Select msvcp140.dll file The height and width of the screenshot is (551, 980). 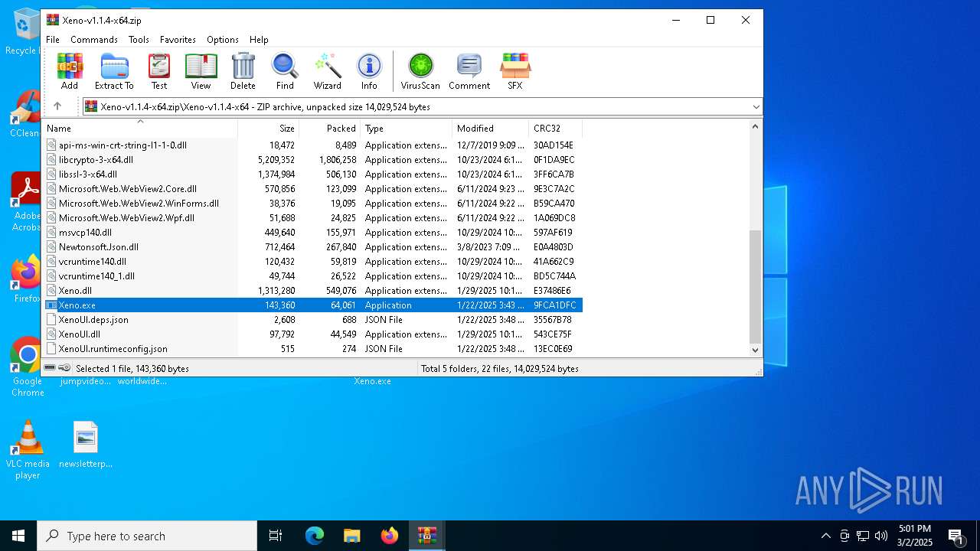click(85, 233)
